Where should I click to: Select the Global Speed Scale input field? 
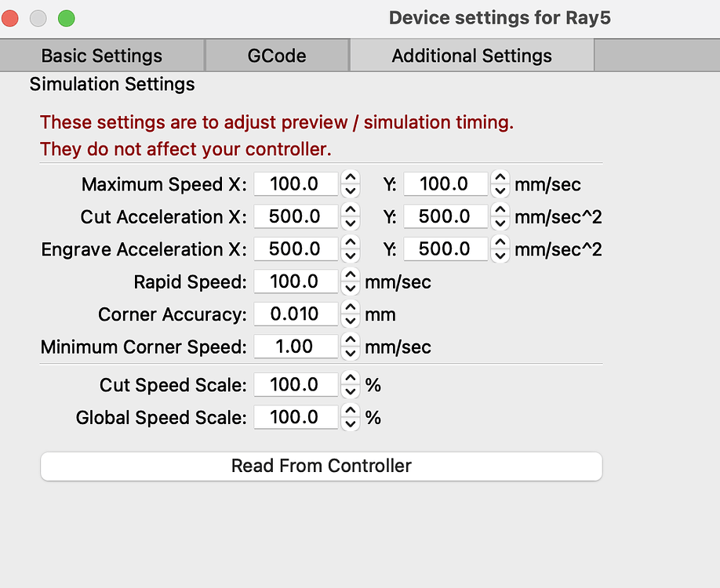coord(296,417)
